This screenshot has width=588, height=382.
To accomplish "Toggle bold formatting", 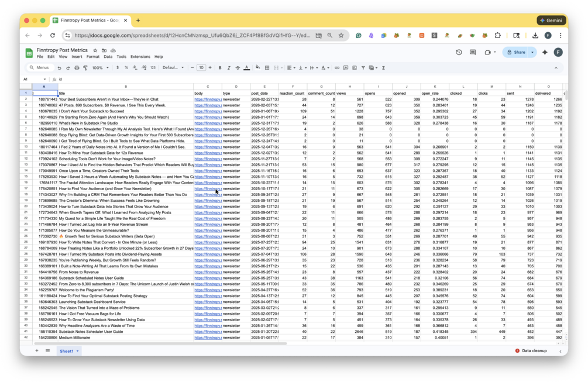I will pyautogui.click(x=220, y=68).
